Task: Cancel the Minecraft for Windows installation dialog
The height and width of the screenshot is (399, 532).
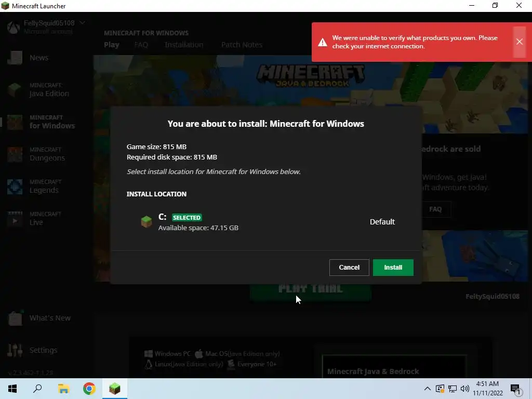Action: coord(349,268)
